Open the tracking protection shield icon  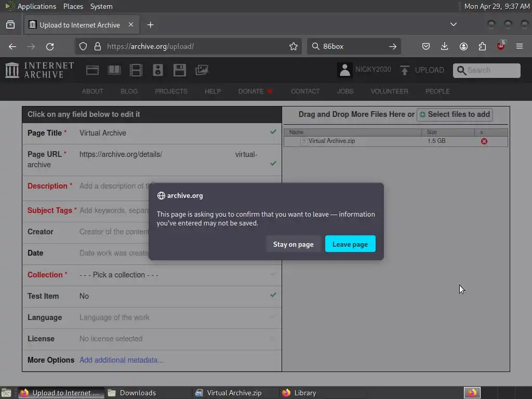(x=83, y=46)
